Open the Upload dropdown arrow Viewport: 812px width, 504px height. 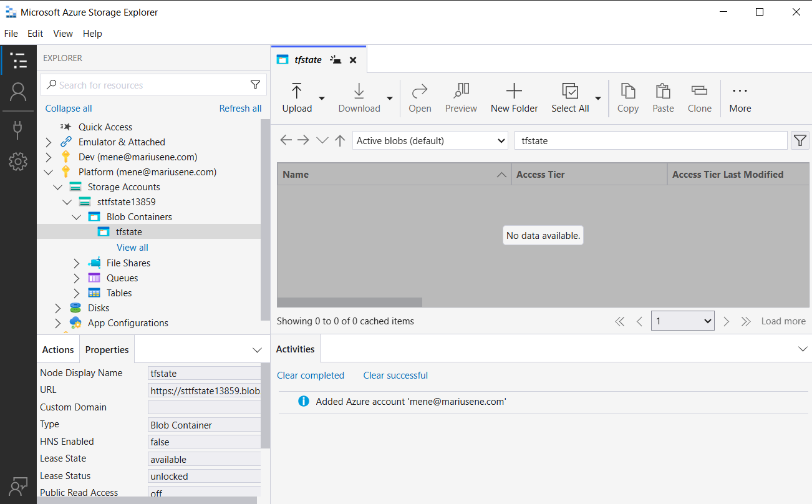pos(322,99)
